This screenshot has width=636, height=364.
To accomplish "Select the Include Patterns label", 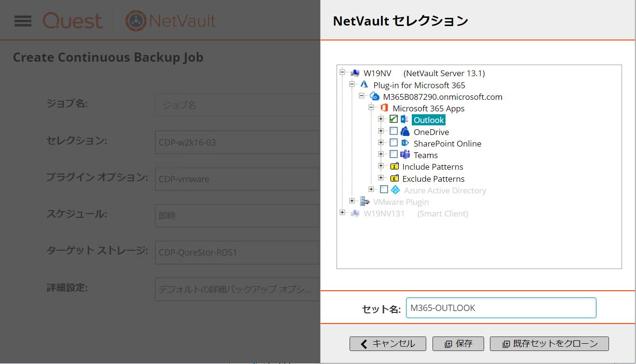I will tap(433, 166).
